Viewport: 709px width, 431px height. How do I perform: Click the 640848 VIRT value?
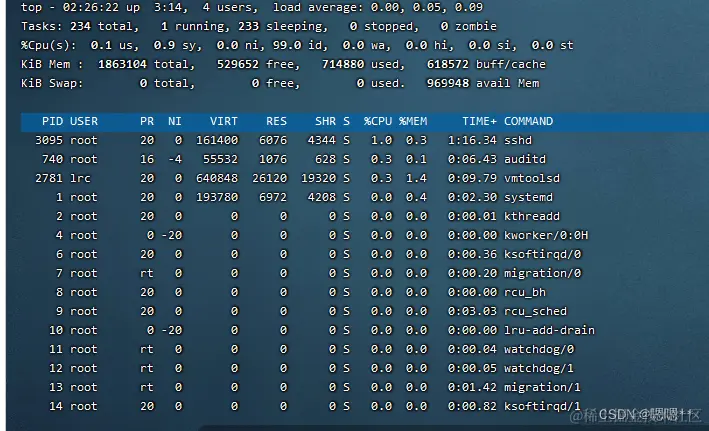pos(217,178)
